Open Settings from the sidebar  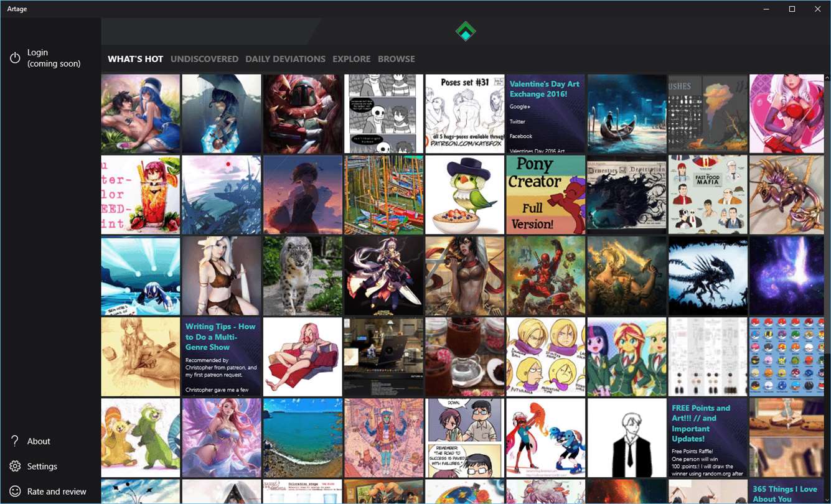click(x=42, y=466)
